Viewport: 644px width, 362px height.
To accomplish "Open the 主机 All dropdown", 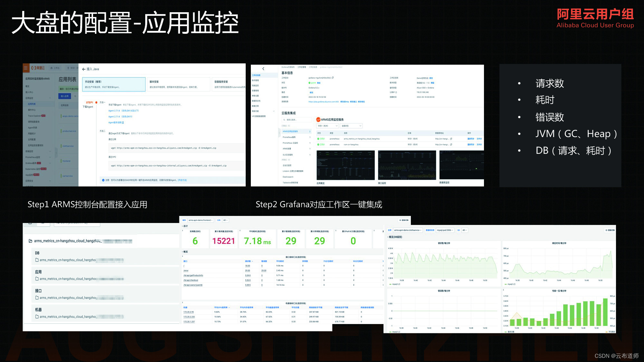I will 225,220.
